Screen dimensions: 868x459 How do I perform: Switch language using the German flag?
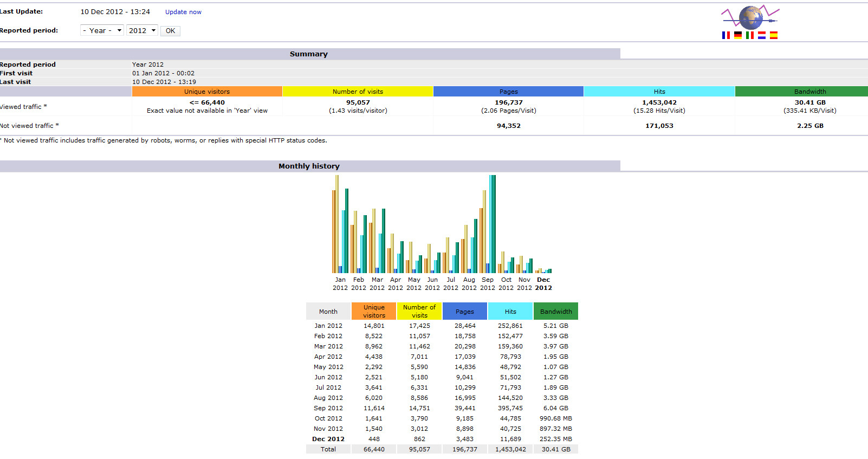[738, 35]
